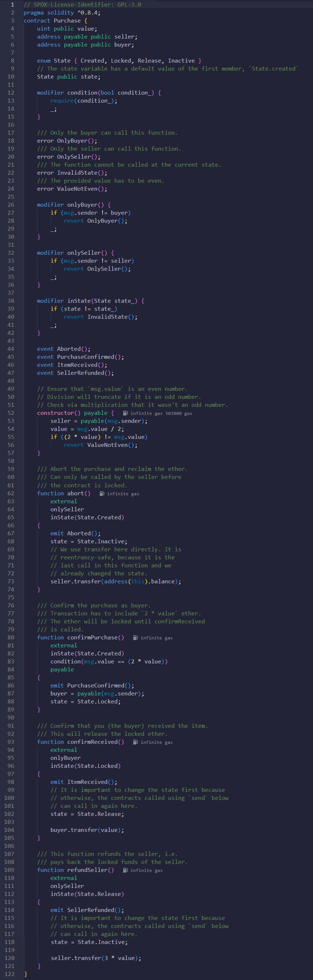Click line number 122 in the gutter
The image size is (313, 980).
pyautogui.click(x=9, y=974)
